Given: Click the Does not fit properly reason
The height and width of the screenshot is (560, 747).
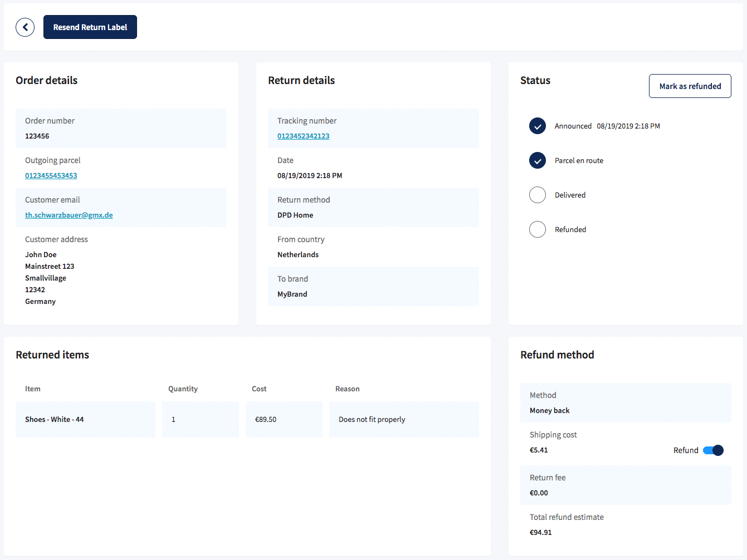Looking at the screenshot, I should point(372,420).
